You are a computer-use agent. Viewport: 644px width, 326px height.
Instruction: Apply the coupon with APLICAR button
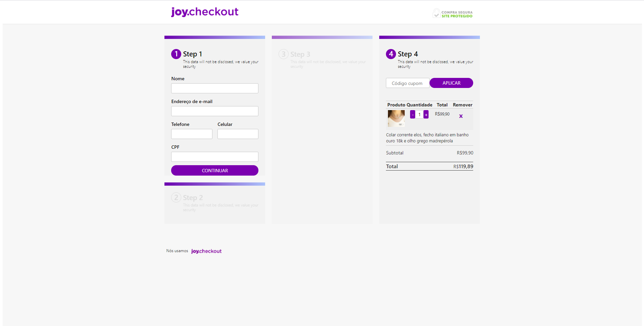451,83
